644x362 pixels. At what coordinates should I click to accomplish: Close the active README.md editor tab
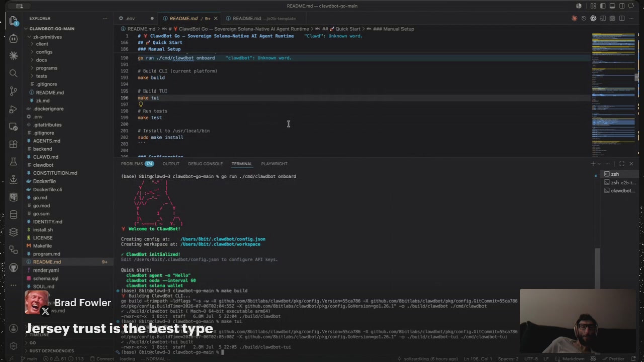215,19
